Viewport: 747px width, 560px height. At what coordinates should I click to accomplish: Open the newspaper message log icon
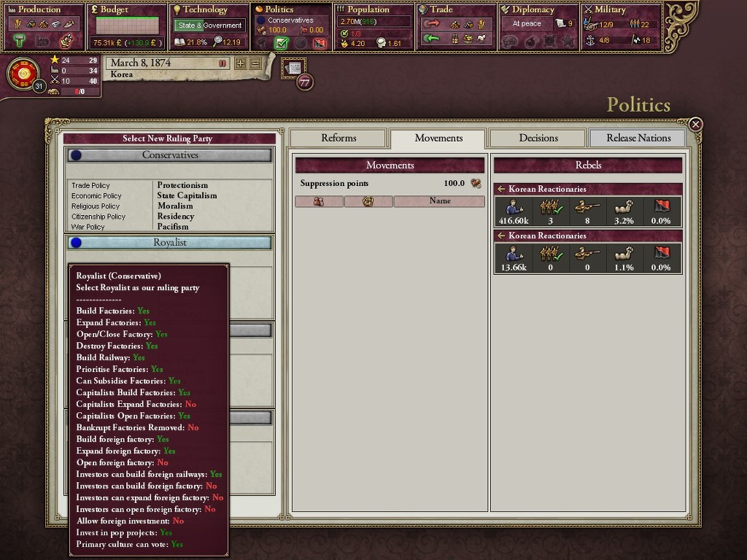pos(293,68)
